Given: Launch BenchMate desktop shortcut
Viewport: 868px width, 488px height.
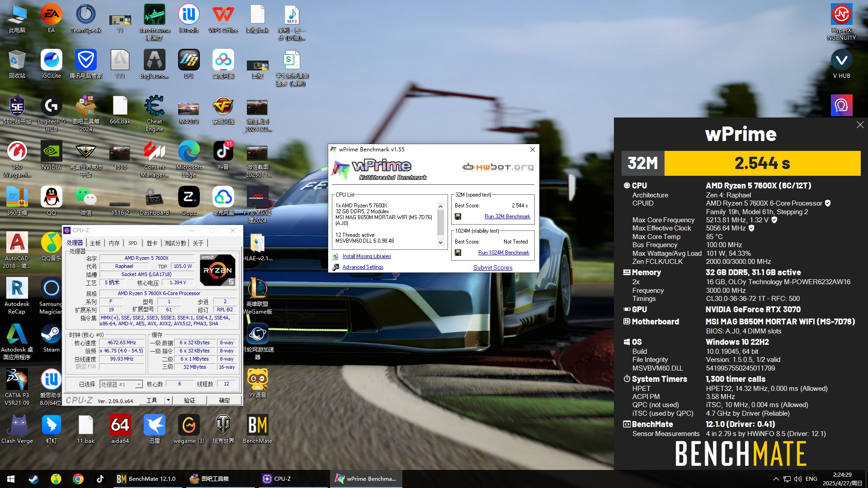Looking at the screenshot, I should tap(257, 429).
